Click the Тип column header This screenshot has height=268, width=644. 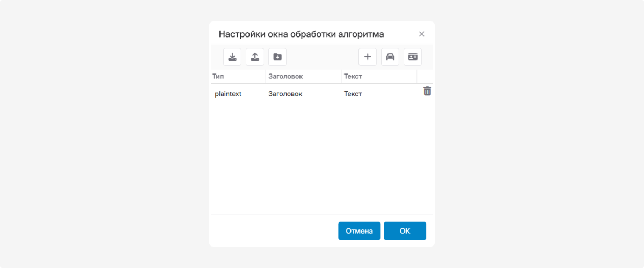(237, 77)
